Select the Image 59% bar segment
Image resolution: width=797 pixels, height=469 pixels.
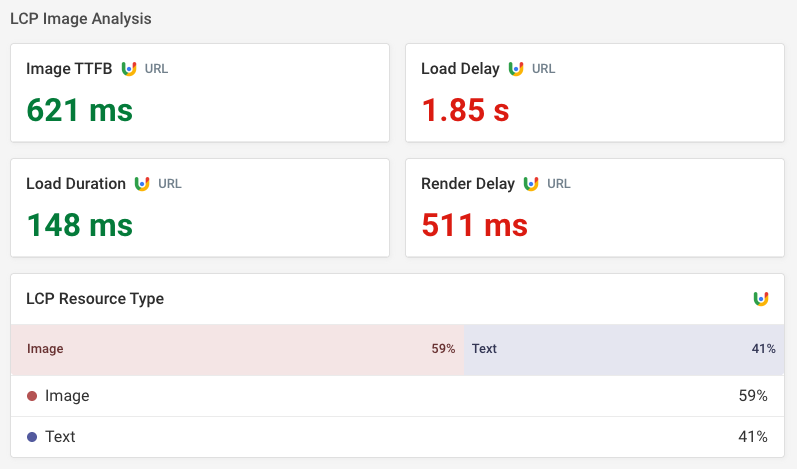237,349
